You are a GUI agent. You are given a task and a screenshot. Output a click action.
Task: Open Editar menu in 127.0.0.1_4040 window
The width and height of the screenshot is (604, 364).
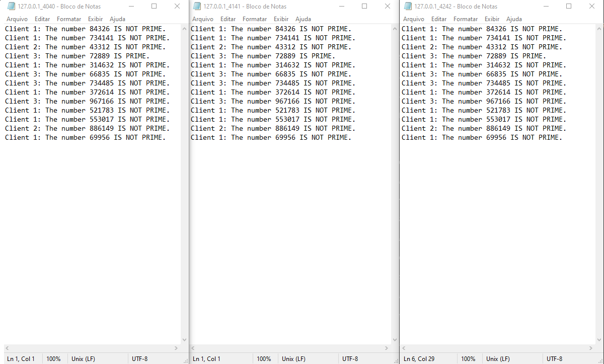click(x=42, y=19)
